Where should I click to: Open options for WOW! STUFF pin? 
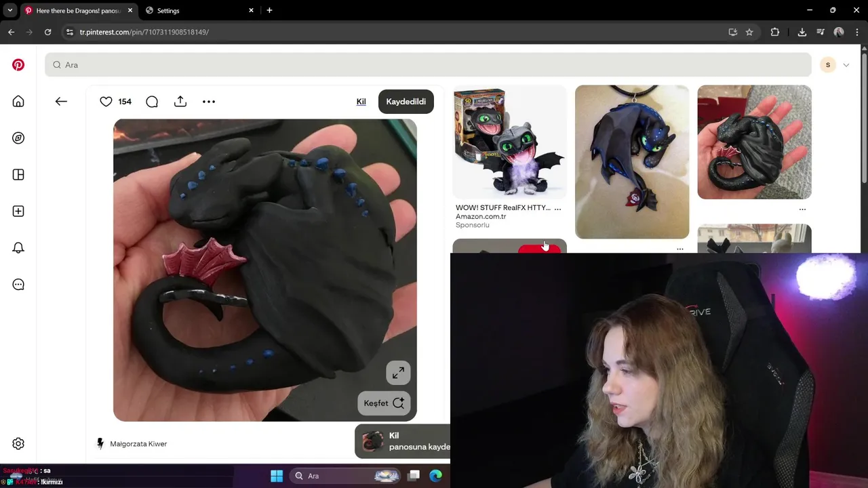click(x=557, y=209)
